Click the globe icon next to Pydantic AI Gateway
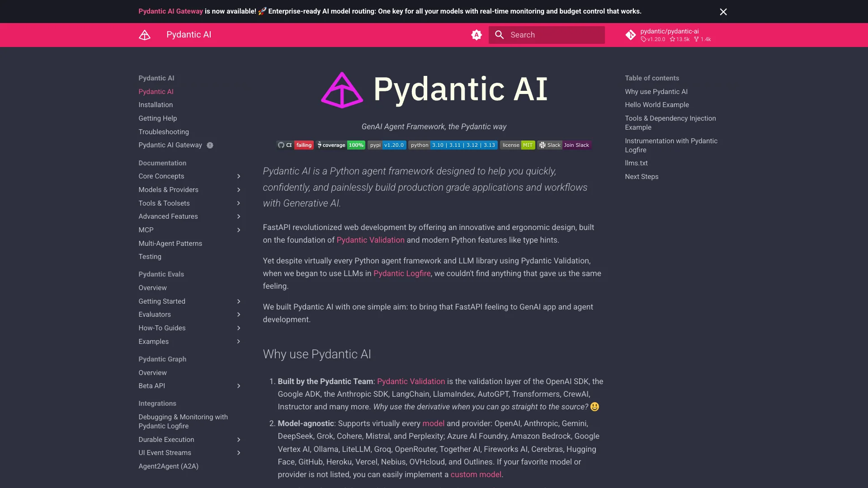This screenshot has width=868, height=488. (210, 145)
